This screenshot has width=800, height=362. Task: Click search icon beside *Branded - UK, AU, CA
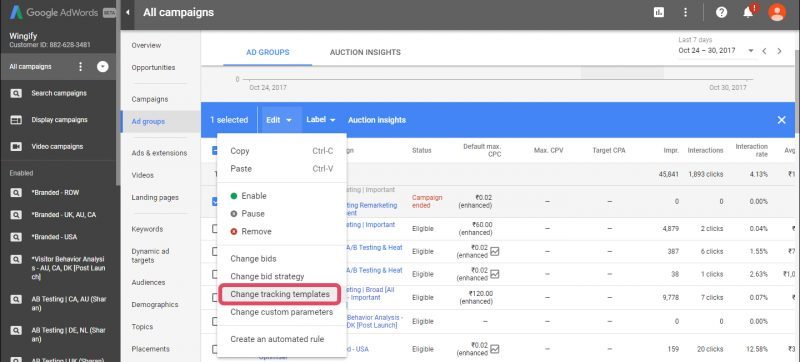coord(16,215)
